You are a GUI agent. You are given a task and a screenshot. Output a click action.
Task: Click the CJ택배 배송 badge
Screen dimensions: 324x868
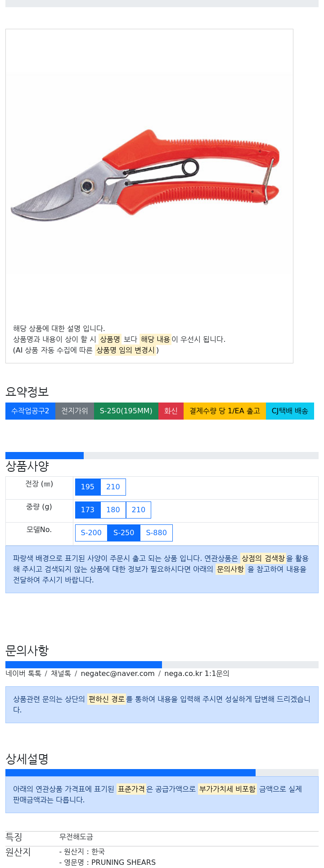coord(290,411)
